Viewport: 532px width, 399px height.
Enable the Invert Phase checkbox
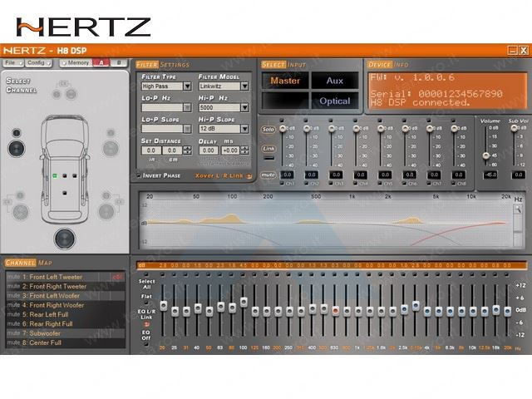tap(139, 175)
